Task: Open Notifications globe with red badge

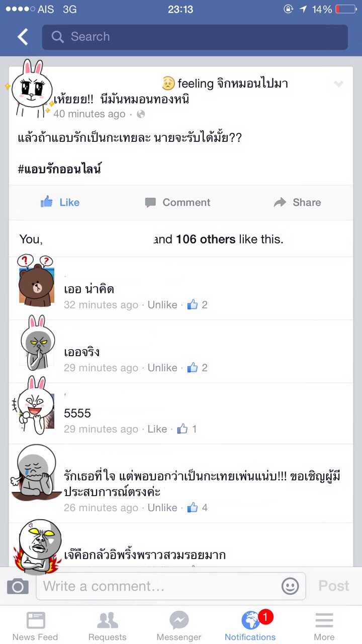Action: click(250, 626)
